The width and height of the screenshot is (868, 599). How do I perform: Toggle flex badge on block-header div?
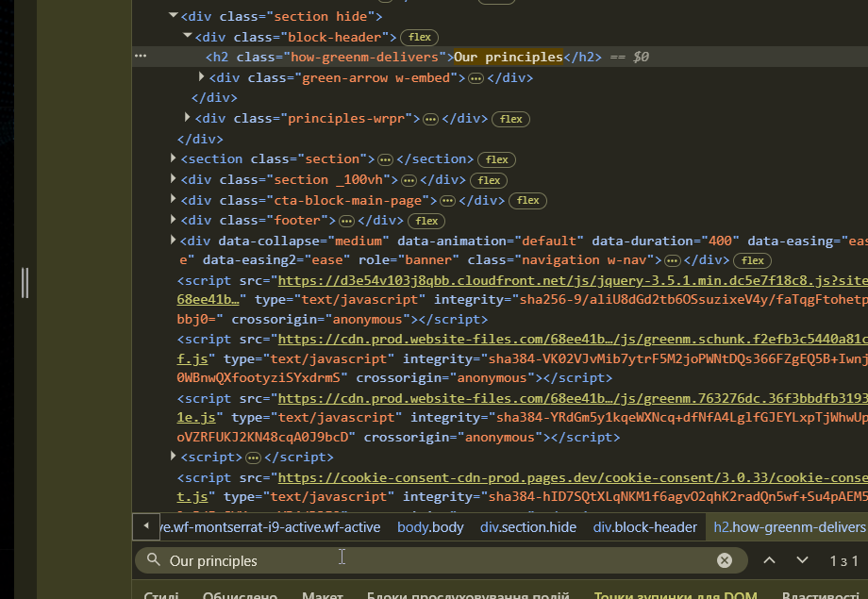(x=419, y=37)
